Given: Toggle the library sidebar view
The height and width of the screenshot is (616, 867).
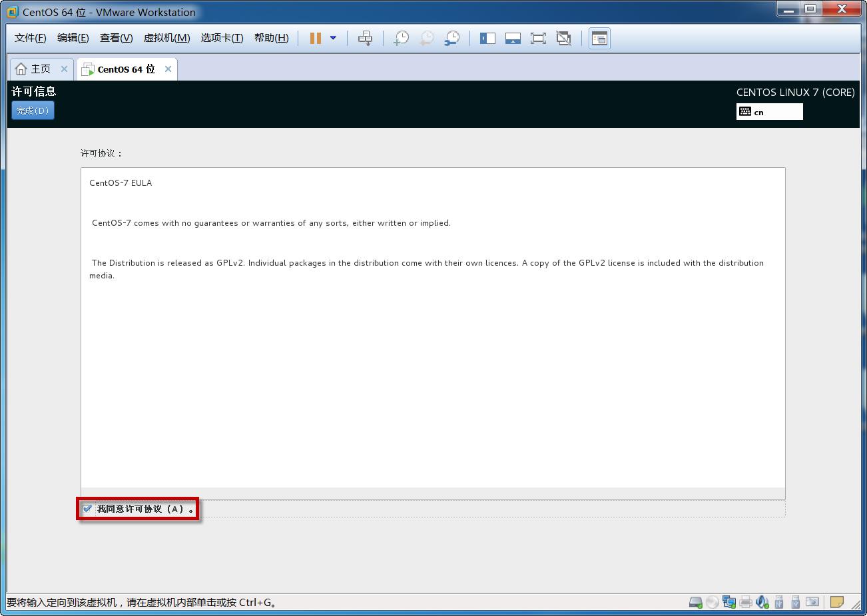Looking at the screenshot, I should (487, 38).
